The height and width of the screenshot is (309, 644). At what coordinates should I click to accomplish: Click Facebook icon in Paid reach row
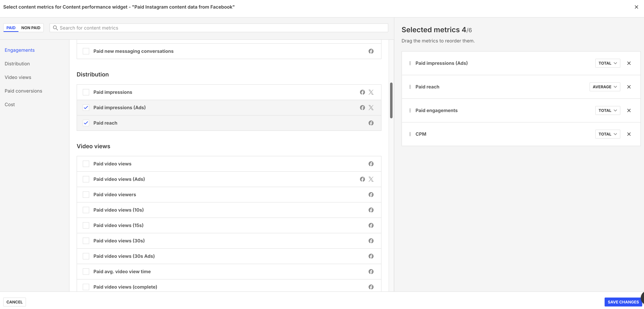click(x=371, y=123)
